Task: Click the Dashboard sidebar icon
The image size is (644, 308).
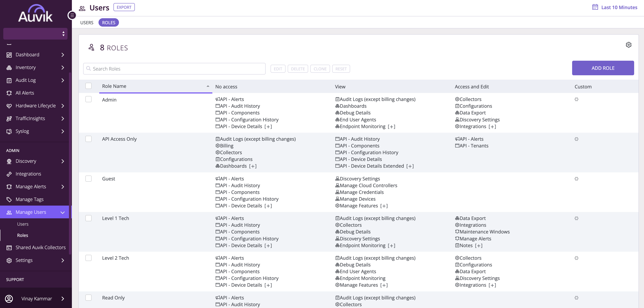Action: (9, 55)
